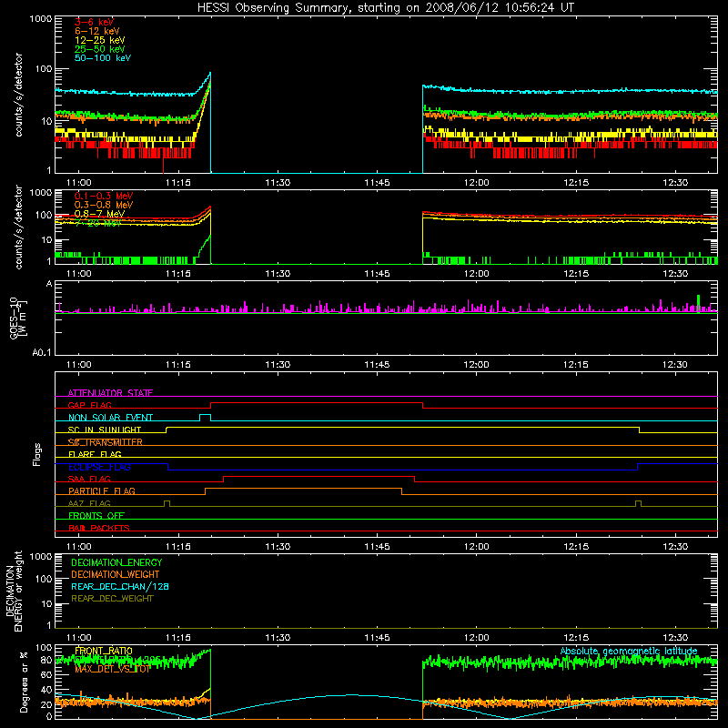Click the FRONTS_OFF flag label

pyautogui.click(x=96, y=515)
